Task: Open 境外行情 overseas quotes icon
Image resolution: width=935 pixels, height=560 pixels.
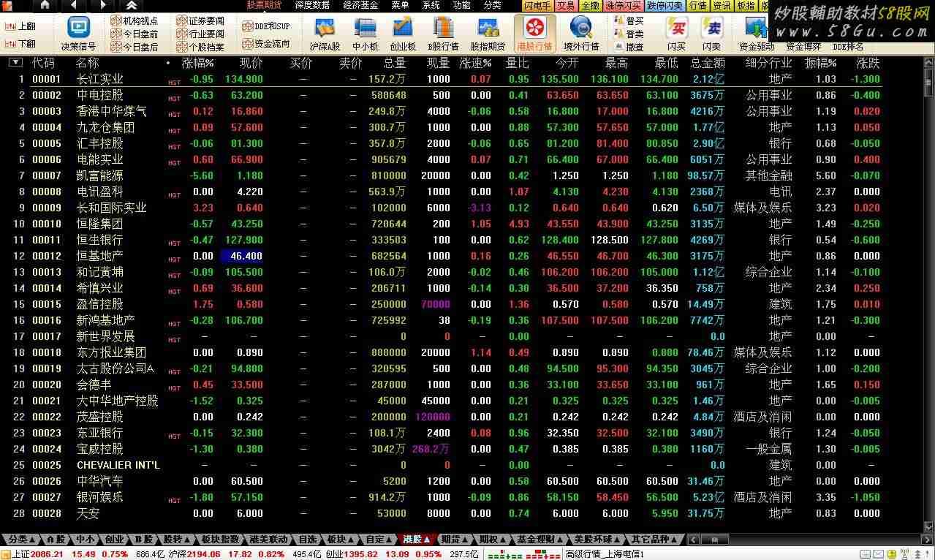Action: [x=581, y=34]
